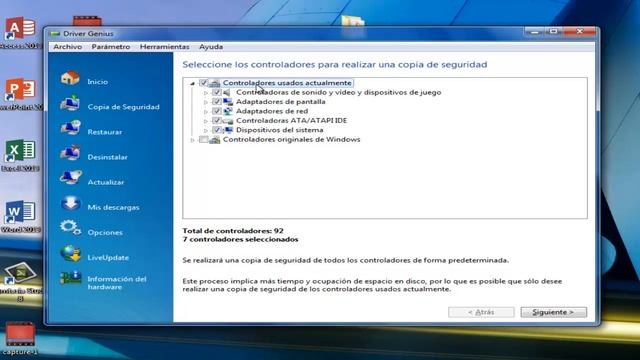640x360 pixels.
Task: Expand the Adaptadores de pantalla node
Action: (x=206, y=102)
